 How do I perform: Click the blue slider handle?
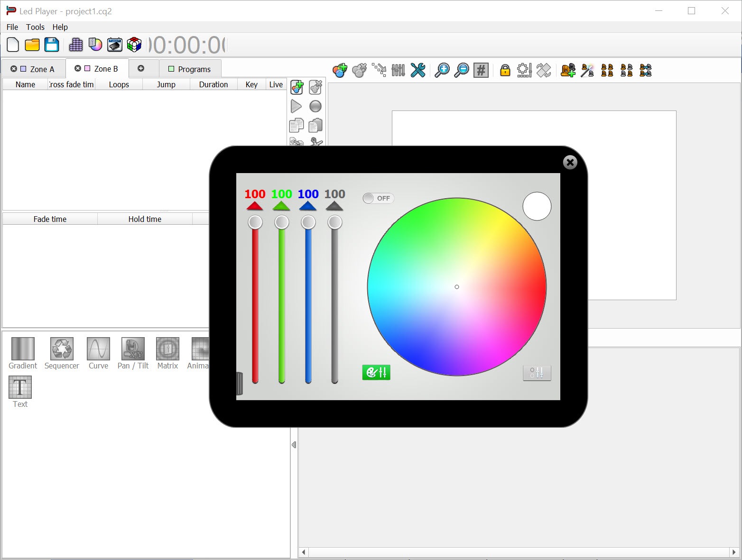(x=308, y=222)
